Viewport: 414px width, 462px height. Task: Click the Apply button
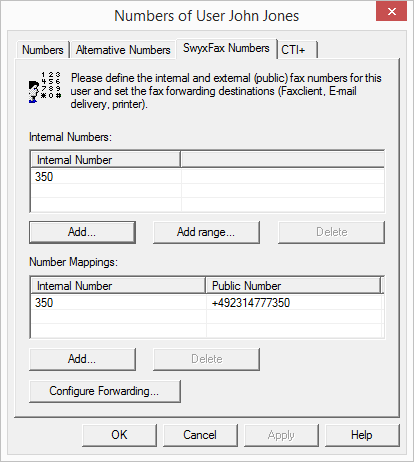[x=281, y=435]
